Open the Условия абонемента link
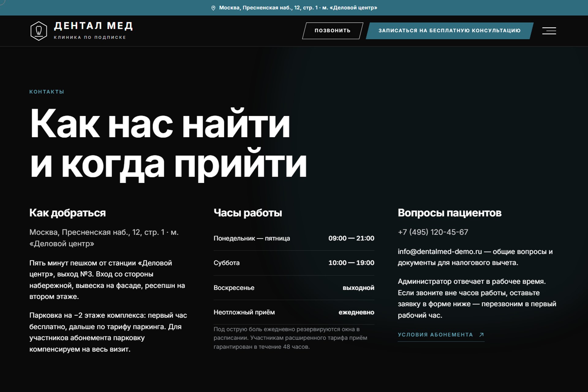 (441, 335)
